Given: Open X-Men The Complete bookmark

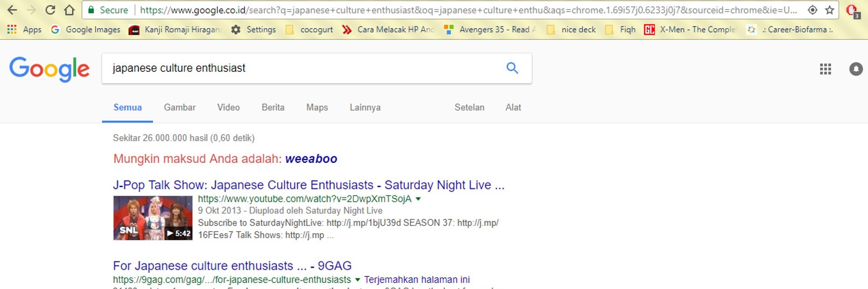Looking at the screenshot, I should click(690, 30).
